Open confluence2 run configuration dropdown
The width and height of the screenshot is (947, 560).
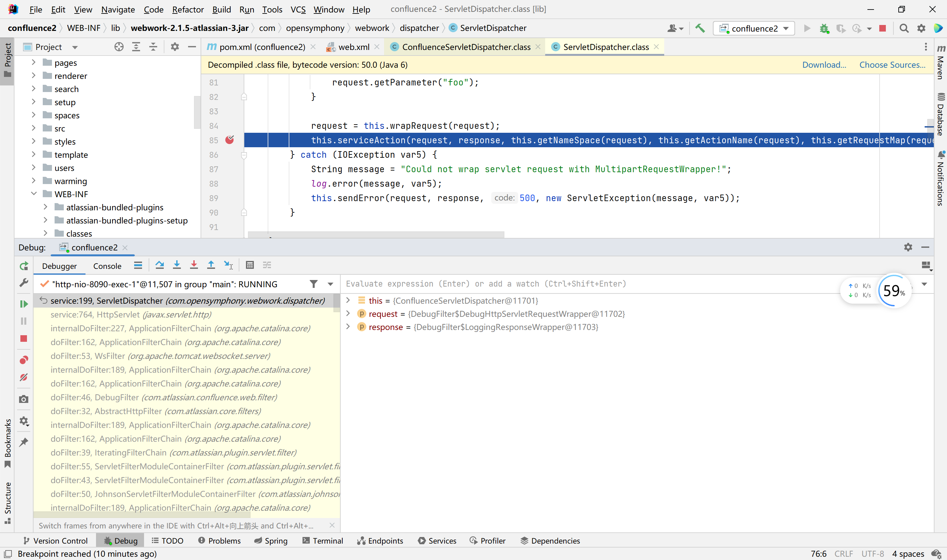[754, 28]
